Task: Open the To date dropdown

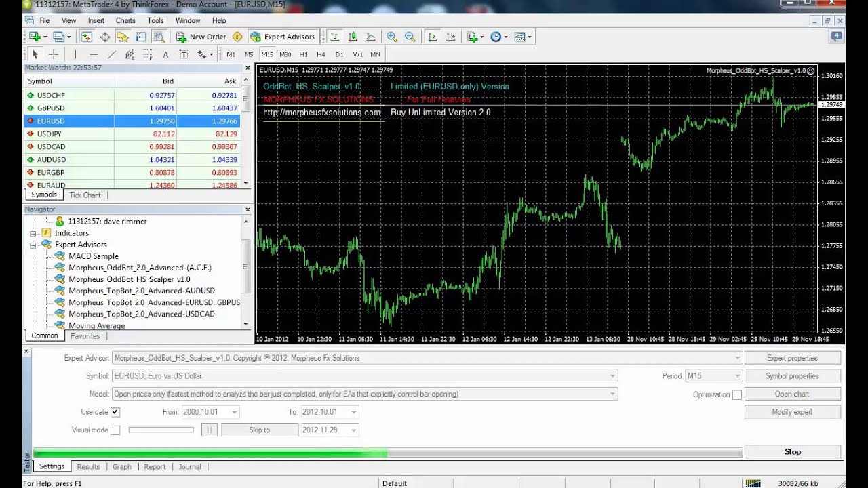Action: [x=355, y=412]
